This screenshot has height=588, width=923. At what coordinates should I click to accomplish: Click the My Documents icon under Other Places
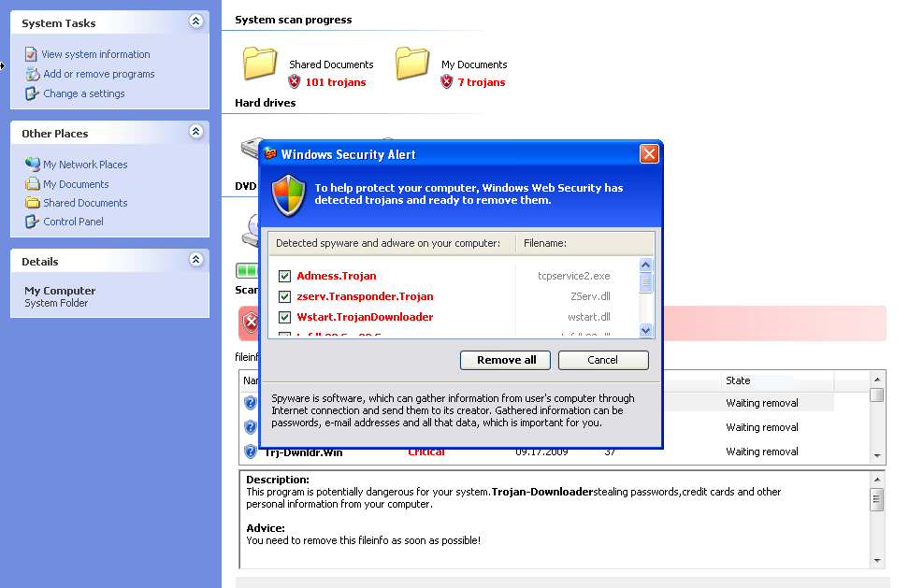[x=33, y=184]
